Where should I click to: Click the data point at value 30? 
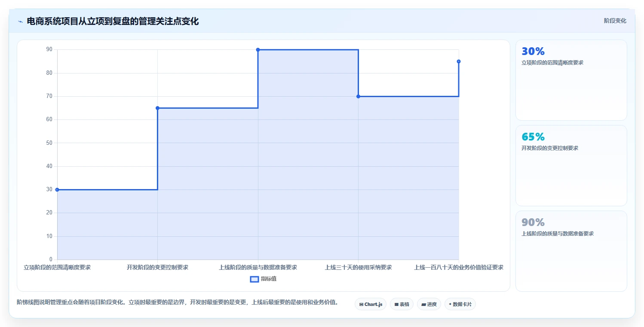click(57, 189)
